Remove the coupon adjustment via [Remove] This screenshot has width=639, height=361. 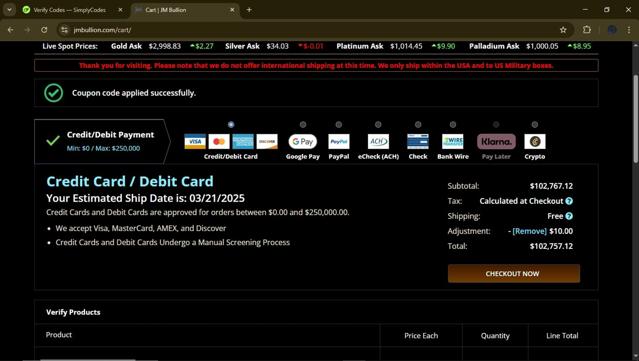click(529, 231)
